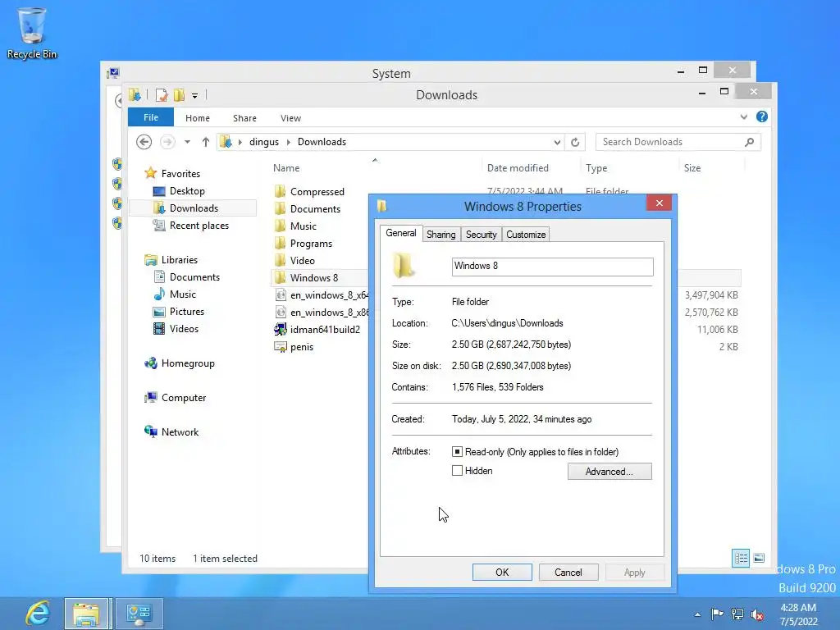This screenshot has width=840, height=630.
Task: Open the network tray icon
Action: coord(737,614)
